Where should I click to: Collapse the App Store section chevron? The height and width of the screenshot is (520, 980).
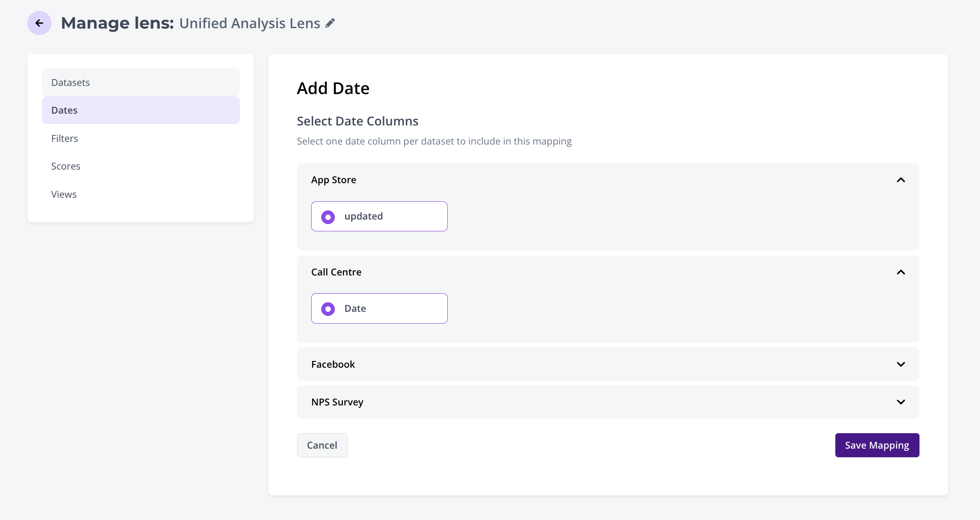click(900, 180)
